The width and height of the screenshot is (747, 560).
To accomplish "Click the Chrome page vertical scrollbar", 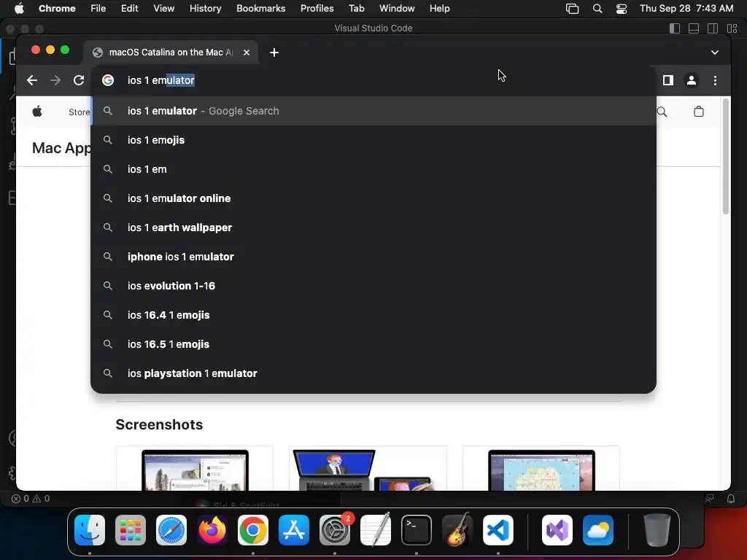I will tap(726, 157).
